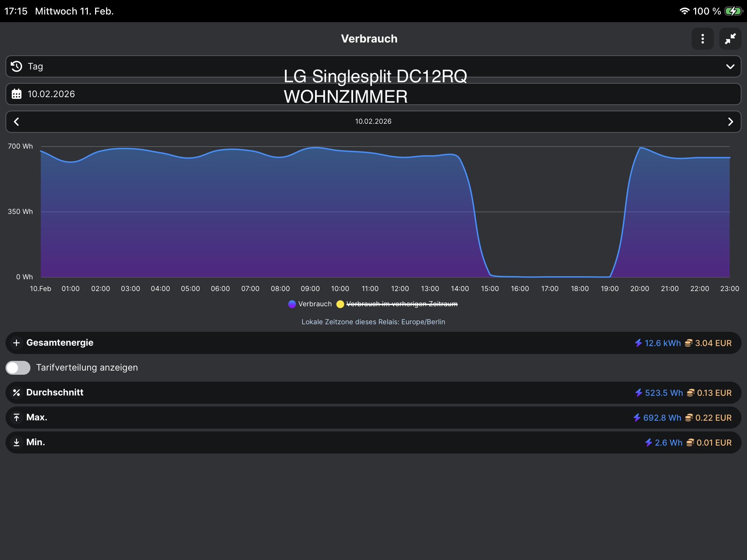
Task: Go to next day with right arrow
Action: tap(730, 122)
